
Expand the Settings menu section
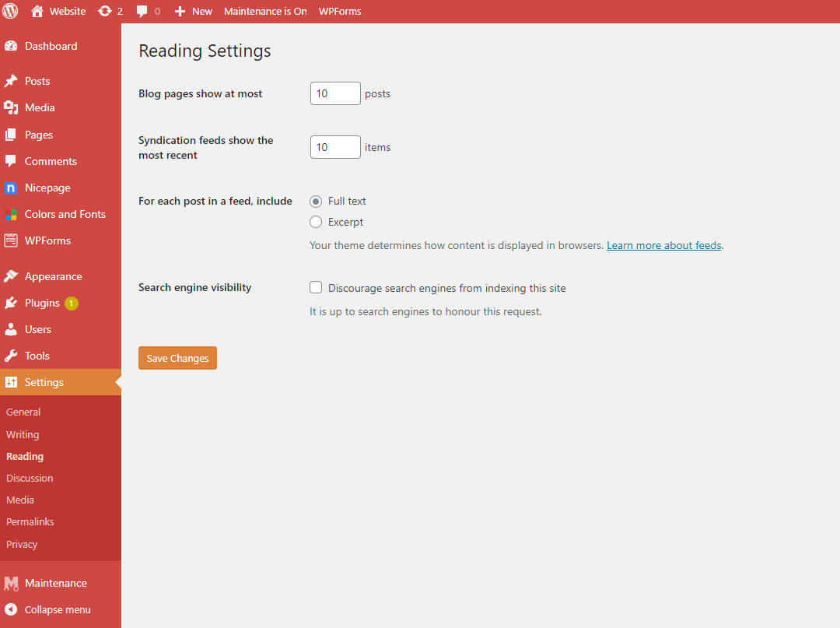coord(61,383)
